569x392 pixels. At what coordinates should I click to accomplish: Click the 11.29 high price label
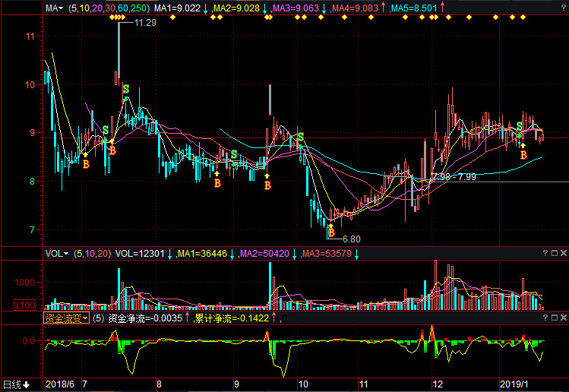pyautogui.click(x=145, y=23)
